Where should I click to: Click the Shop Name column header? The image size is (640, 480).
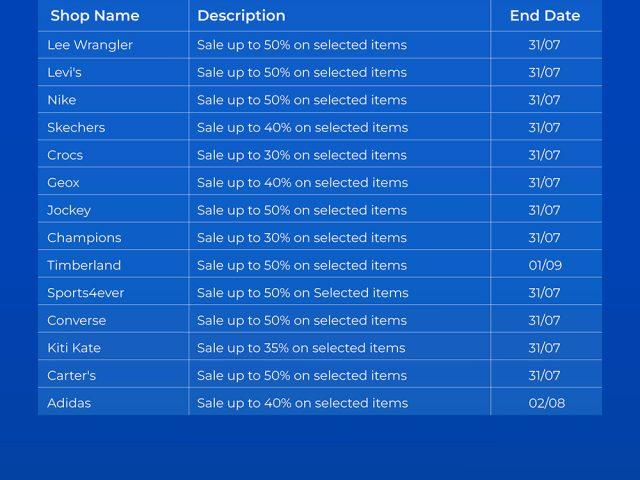pos(95,16)
